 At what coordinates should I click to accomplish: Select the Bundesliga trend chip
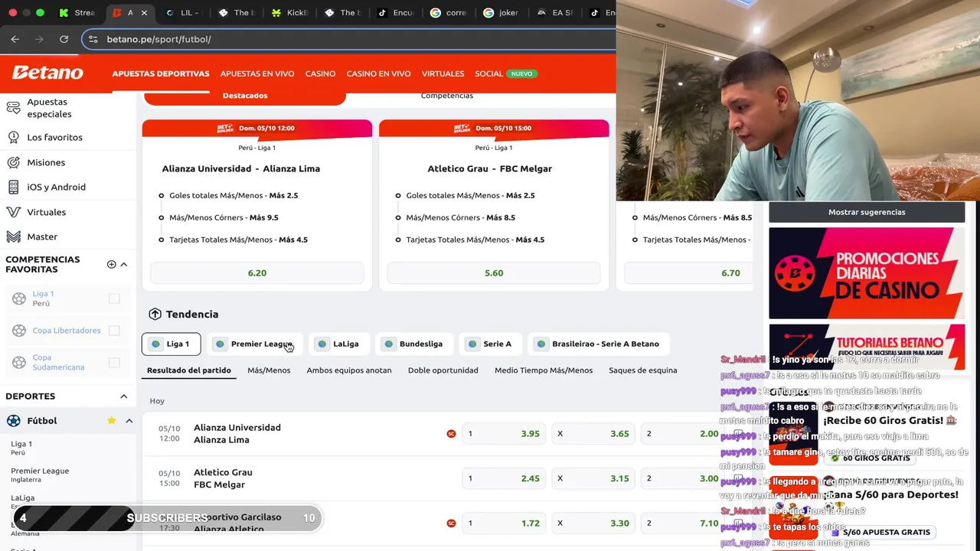pos(413,344)
